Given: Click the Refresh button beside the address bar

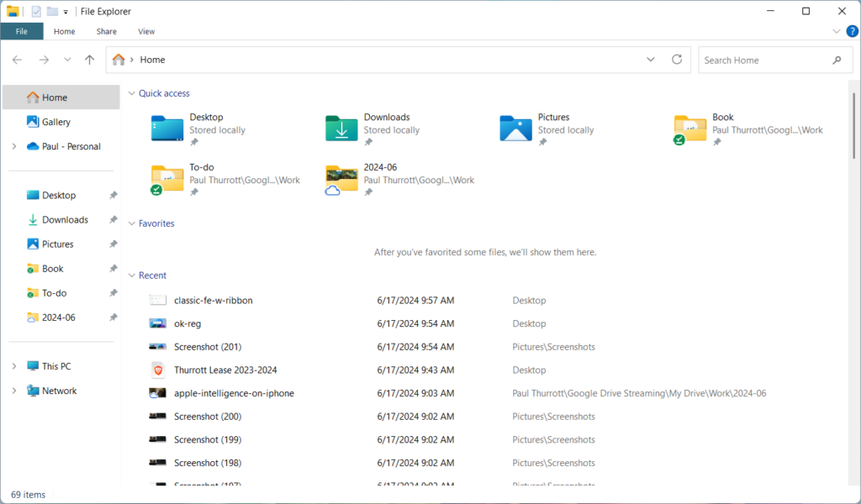Looking at the screenshot, I should (x=677, y=60).
